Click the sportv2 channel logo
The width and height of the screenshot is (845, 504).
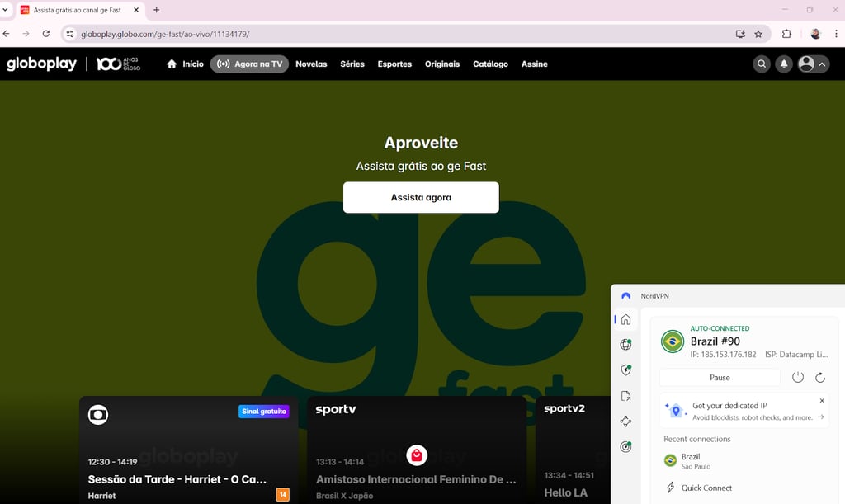(564, 408)
